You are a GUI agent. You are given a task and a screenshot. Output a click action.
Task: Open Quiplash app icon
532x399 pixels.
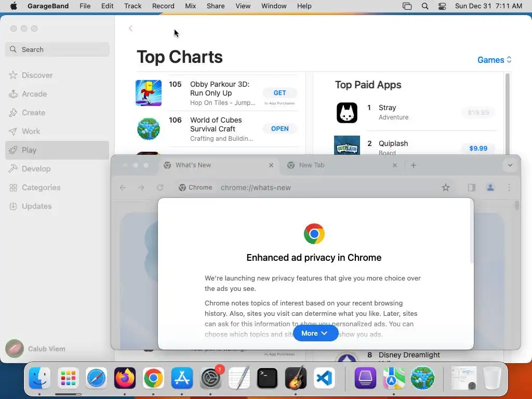pyautogui.click(x=347, y=145)
